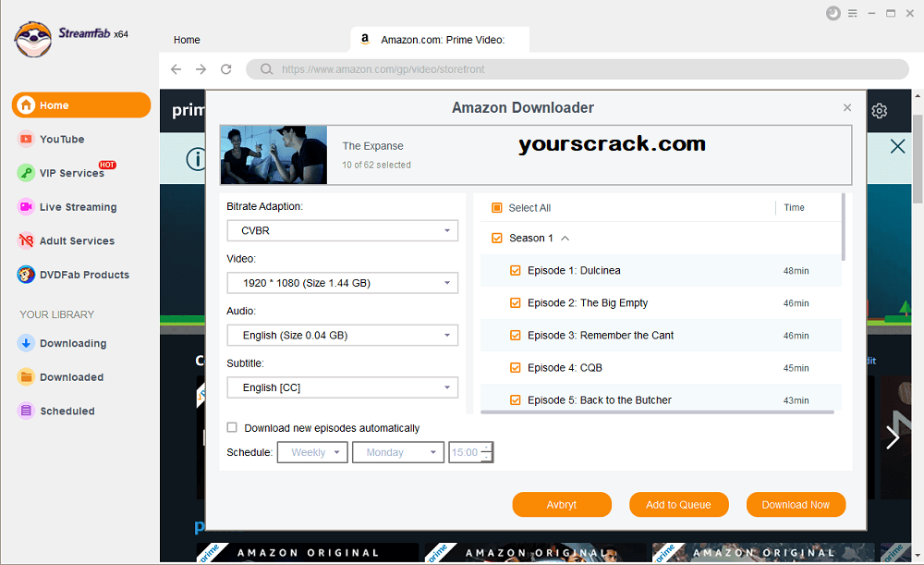Click the "10 of 62 selected" text
The height and width of the screenshot is (565, 924).
[x=377, y=165]
